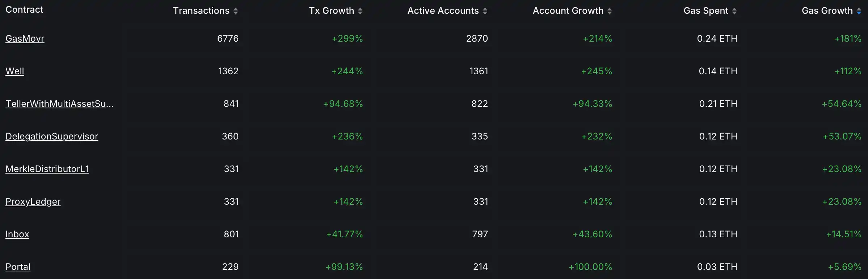Screen dimensions: 868x279
Task: Click the Active Accounts header label
Action: (x=443, y=11)
